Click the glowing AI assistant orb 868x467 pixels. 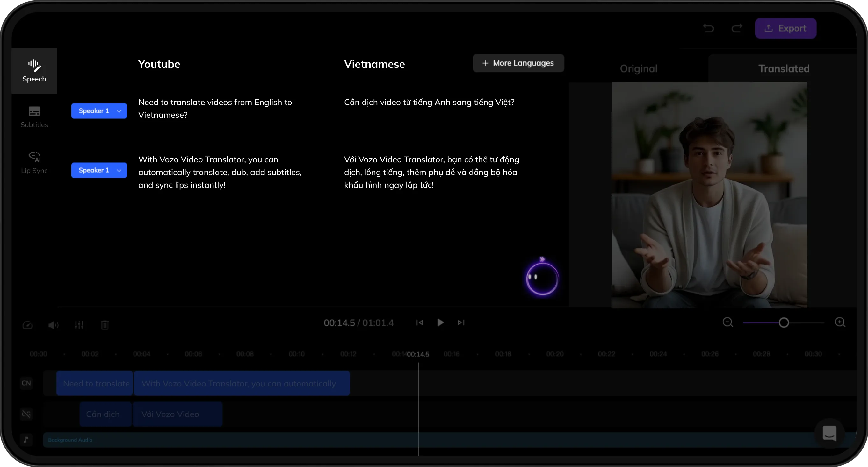(542, 278)
